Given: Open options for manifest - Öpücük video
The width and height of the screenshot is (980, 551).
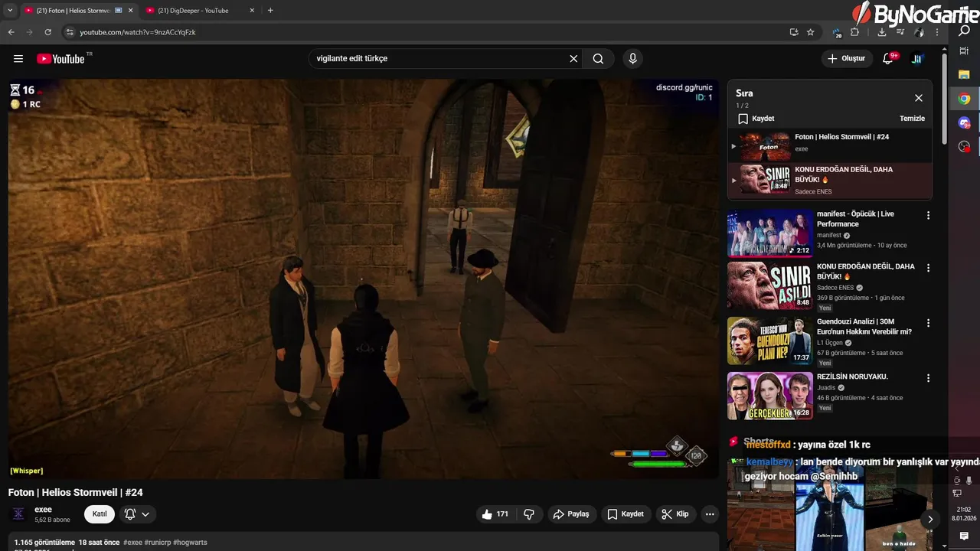Looking at the screenshot, I should [x=928, y=216].
